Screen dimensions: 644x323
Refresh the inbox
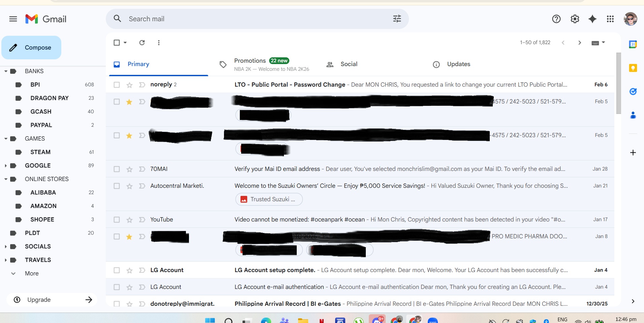click(x=142, y=42)
